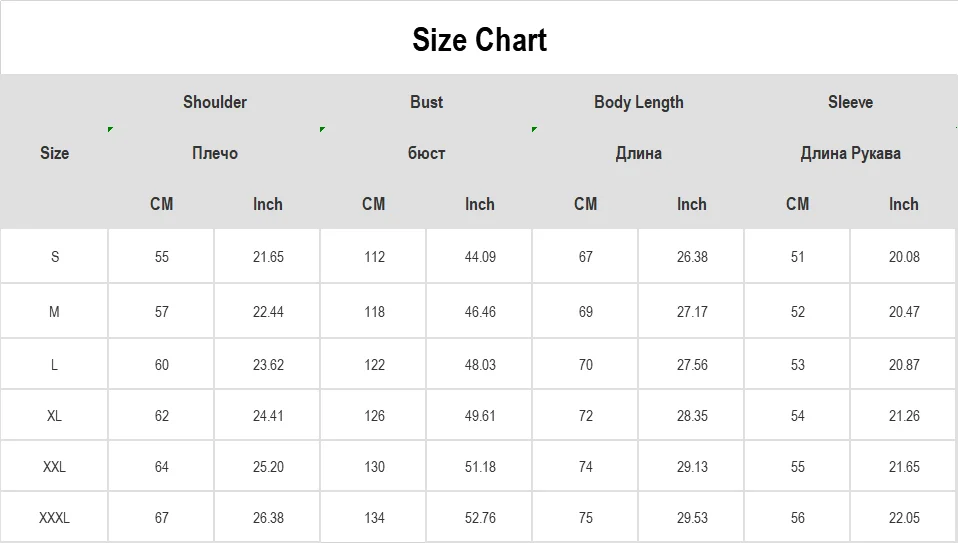Select the 22.05 sleeve inch cell

pos(904,518)
